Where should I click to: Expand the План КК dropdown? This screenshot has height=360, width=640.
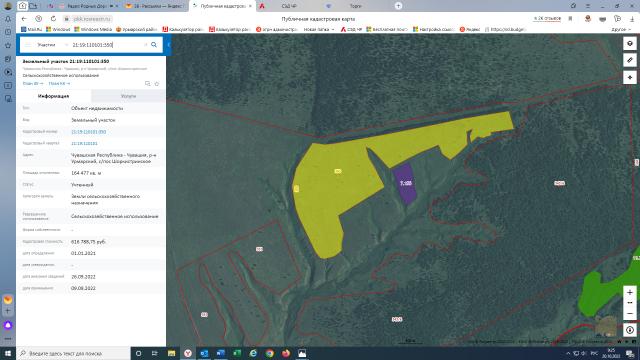(x=59, y=83)
